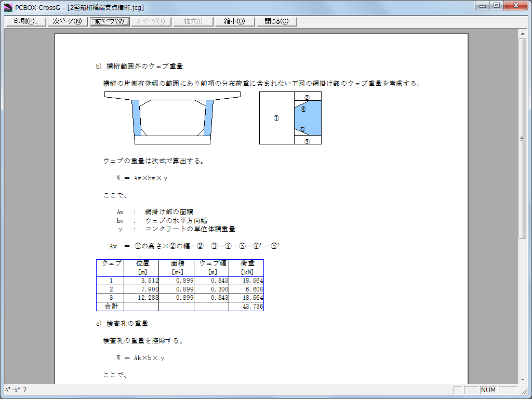Viewport: 532px width, 399px height.
Task: Click the vertical scrollbar thumb
Action: [523, 139]
